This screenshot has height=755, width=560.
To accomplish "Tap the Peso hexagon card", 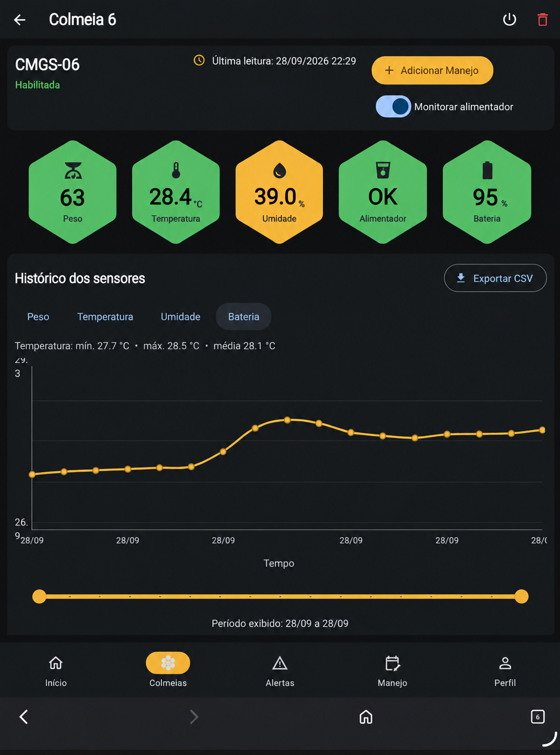I will 73,192.
